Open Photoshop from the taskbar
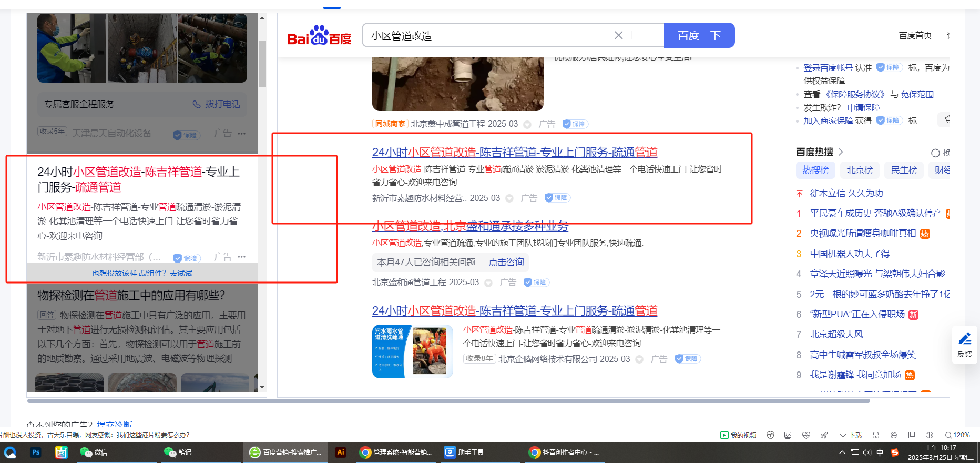 click(36, 452)
